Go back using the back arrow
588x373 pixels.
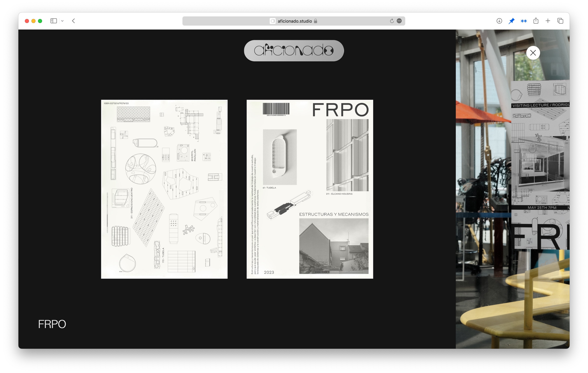[x=73, y=21]
